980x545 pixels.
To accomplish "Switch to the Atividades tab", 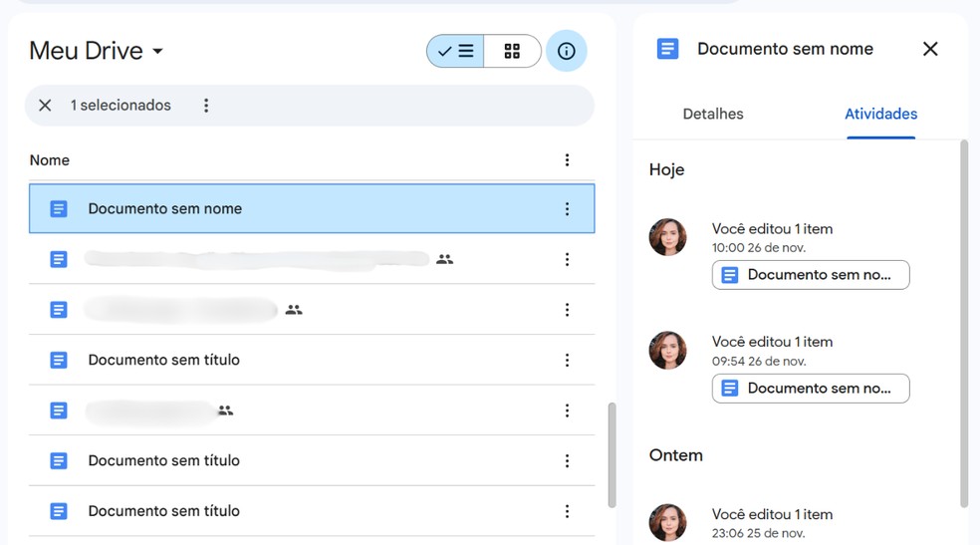I will pos(880,114).
